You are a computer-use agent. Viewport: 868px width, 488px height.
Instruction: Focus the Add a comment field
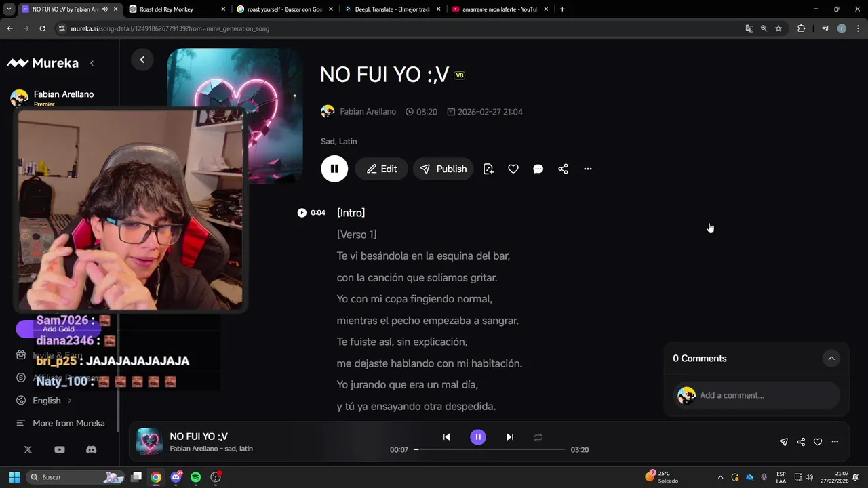[x=757, y=395]
